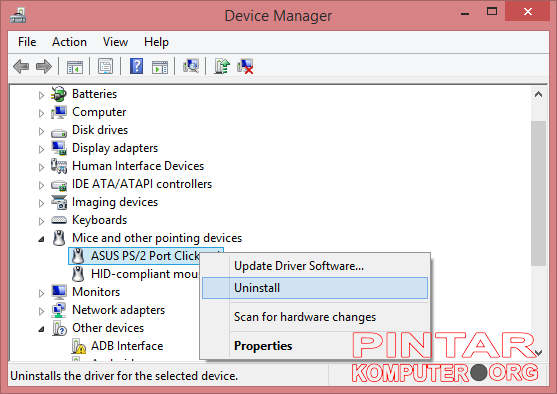Click the Back arrow toolbar button
Image resolution: width=557 pixels, height=394 pixels.
(x=21, y=66)
